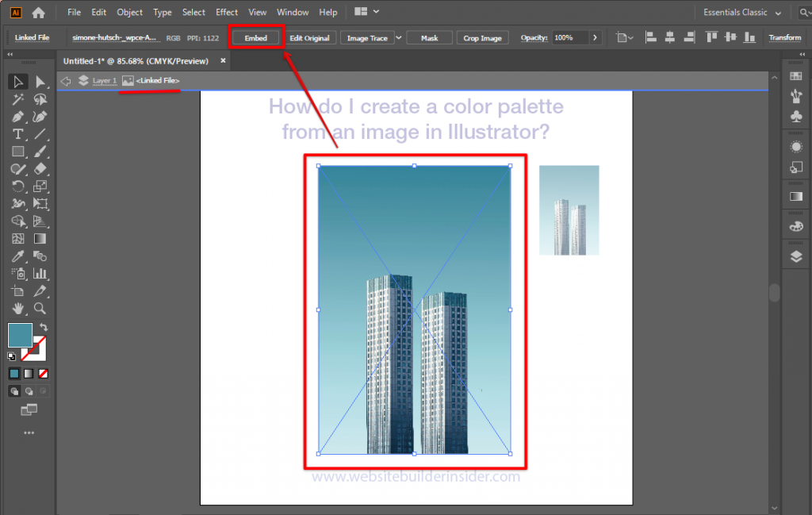Click the highlighted Embed button

255,37
